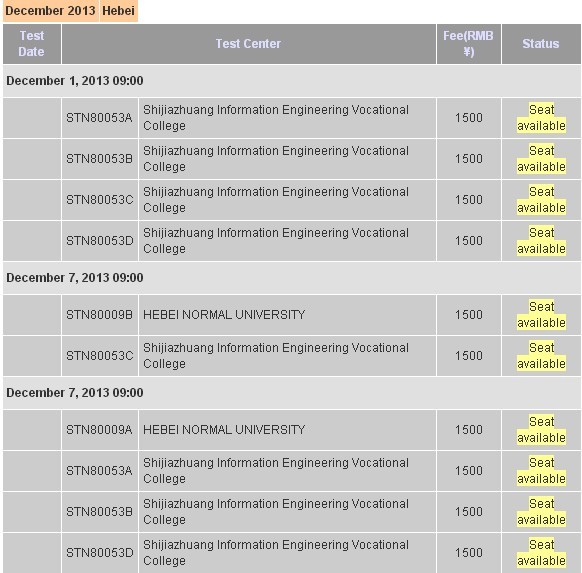Choose Seat available for STN80053B on December 1

[x=541, y=159]
